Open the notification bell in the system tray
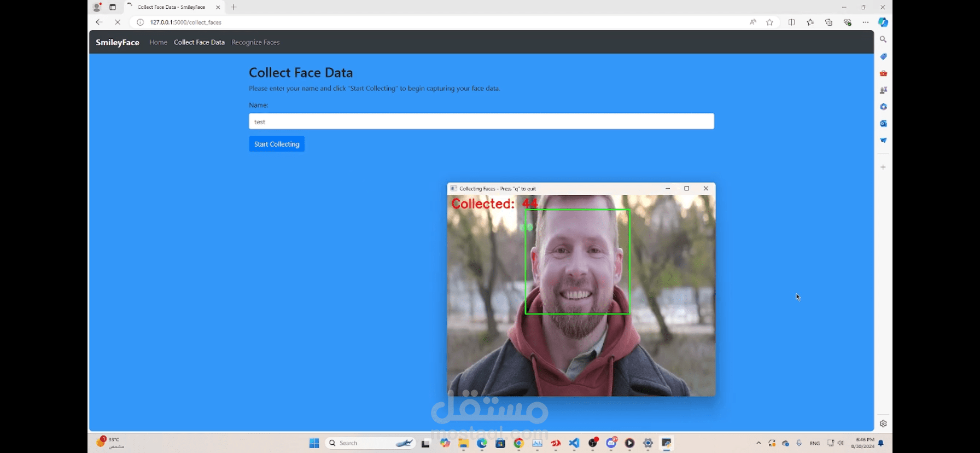This screenshot has width=980, height=453. point(881,443)
